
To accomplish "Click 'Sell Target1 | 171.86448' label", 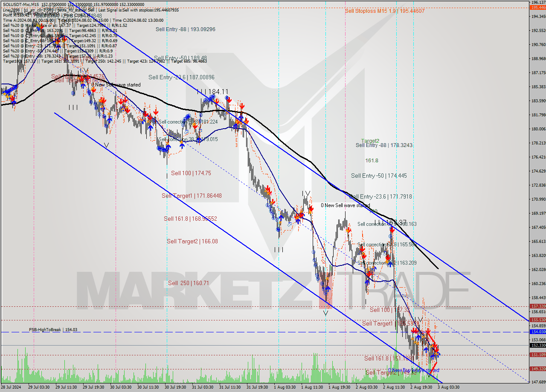I will 192,196.
